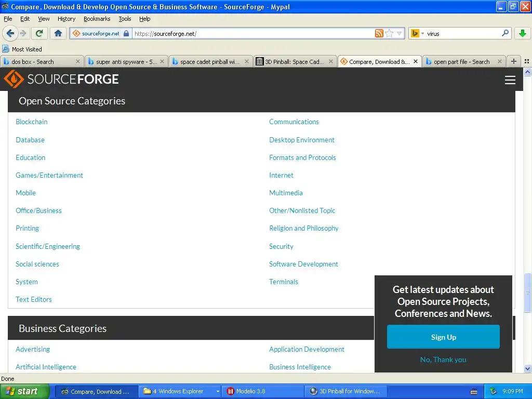Click the RSS feed icon in address bar
The width and height of the screenshot is (532, 399).
point(379,33)
